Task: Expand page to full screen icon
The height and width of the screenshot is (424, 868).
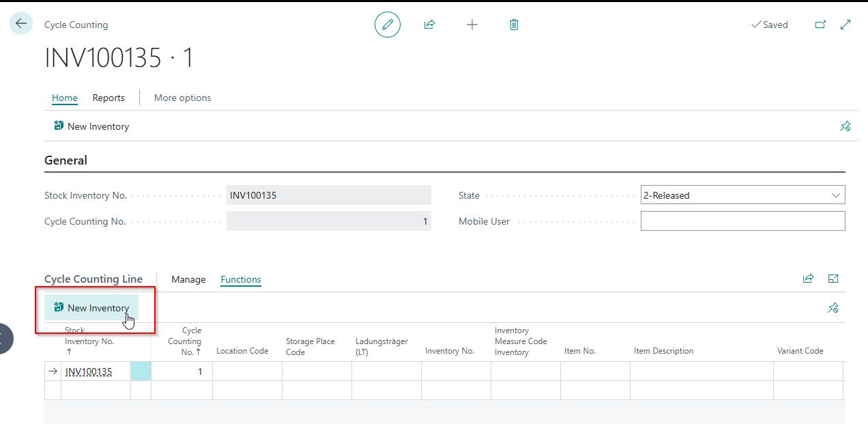Action: (x=845, y=25)
